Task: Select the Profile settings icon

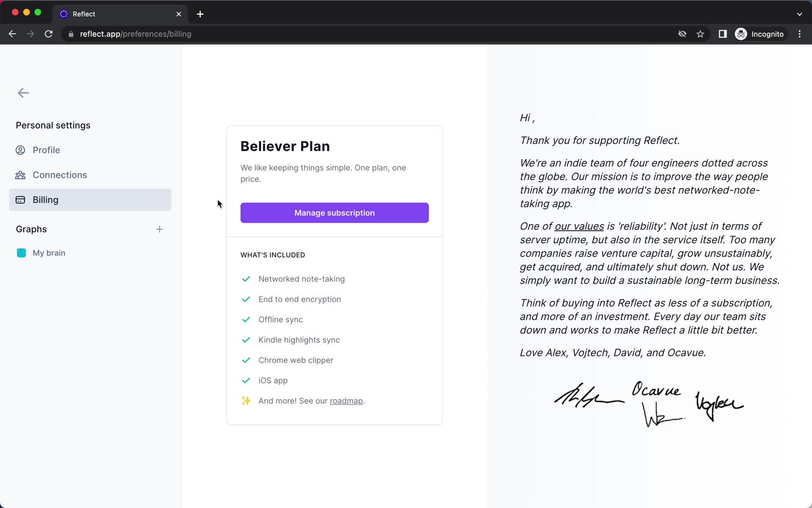Action: 20,150
